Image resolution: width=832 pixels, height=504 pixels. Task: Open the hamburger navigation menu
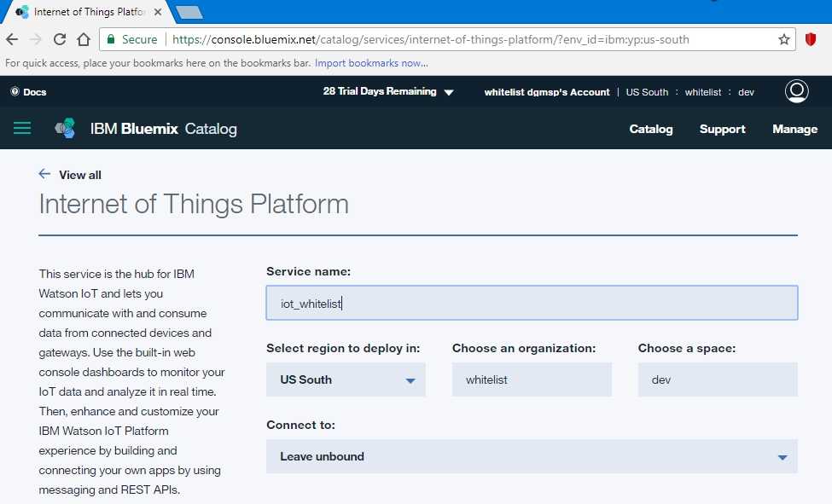(21, 129)
